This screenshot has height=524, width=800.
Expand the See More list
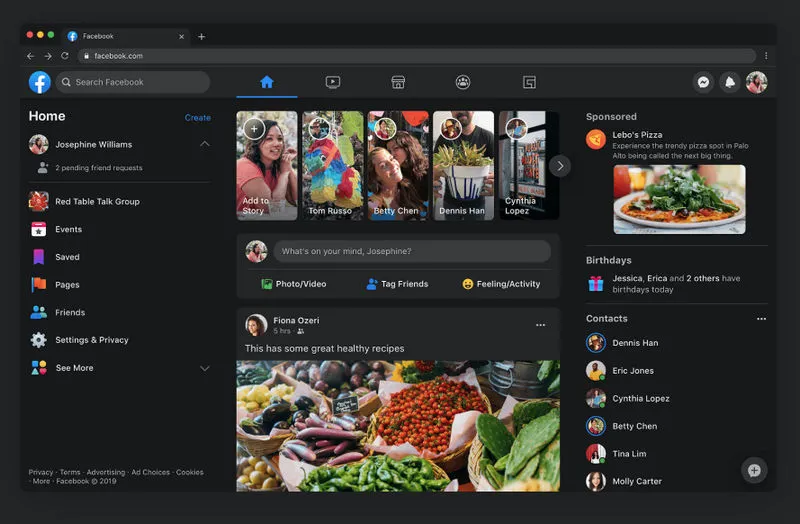tap(204, 368)
